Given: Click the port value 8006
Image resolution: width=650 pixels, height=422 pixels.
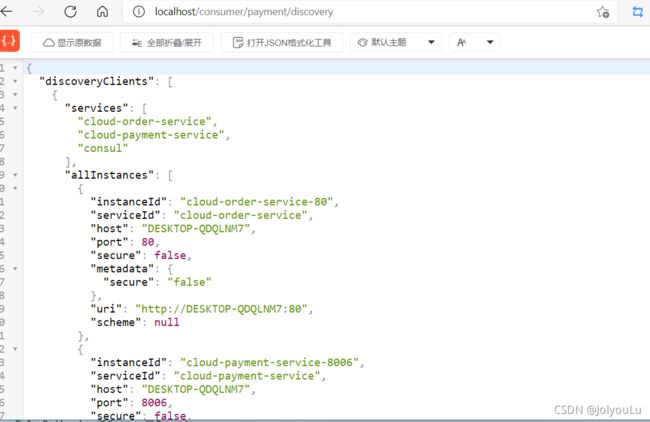Looking at the screenshot, I should tap(154, 403).
